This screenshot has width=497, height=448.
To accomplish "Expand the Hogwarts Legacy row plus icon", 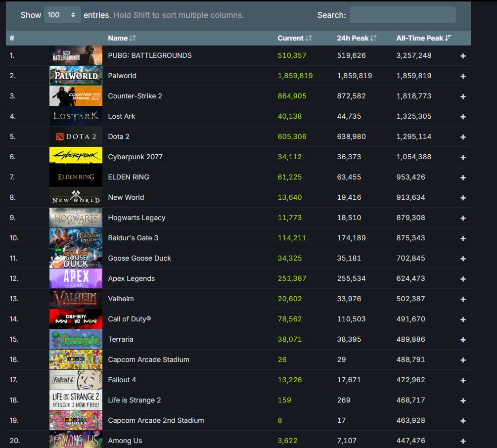I will coord(463,218).
